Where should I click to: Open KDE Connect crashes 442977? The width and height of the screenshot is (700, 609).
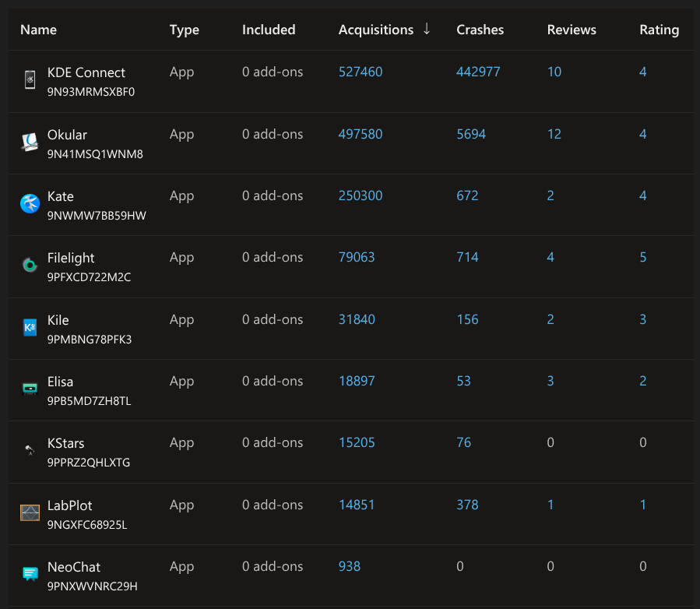click(478, 72)
